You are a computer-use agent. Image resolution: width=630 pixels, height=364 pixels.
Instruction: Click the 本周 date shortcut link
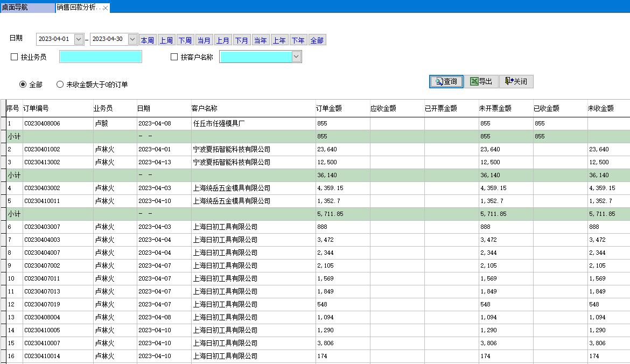[147, 40]
